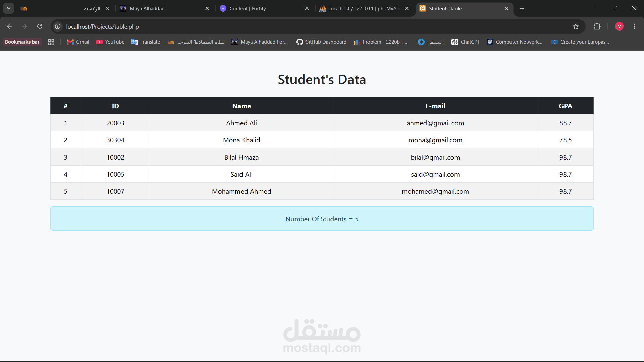Restore down the browser window

pyautogui.click(x=615, y=8)
